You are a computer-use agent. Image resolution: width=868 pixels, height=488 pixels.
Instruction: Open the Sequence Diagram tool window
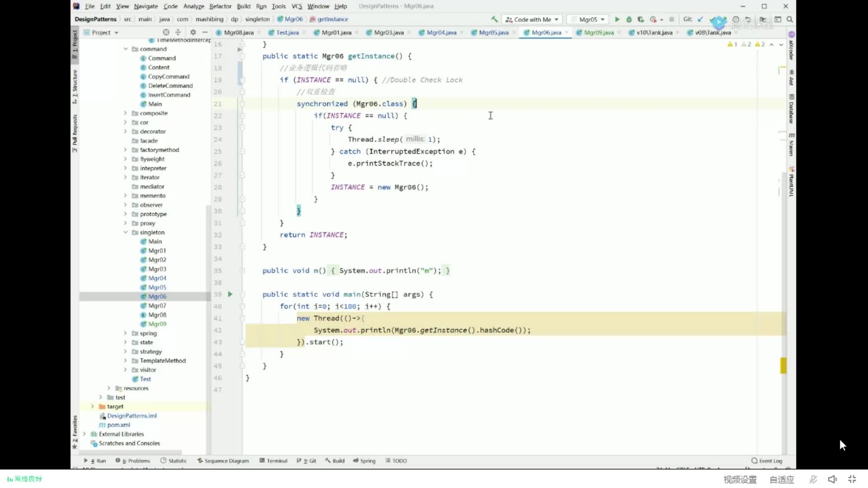(x=223, y=461)
